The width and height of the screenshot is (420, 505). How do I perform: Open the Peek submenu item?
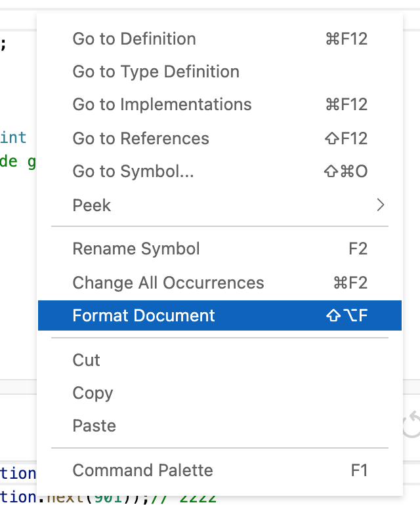[92, 205]
